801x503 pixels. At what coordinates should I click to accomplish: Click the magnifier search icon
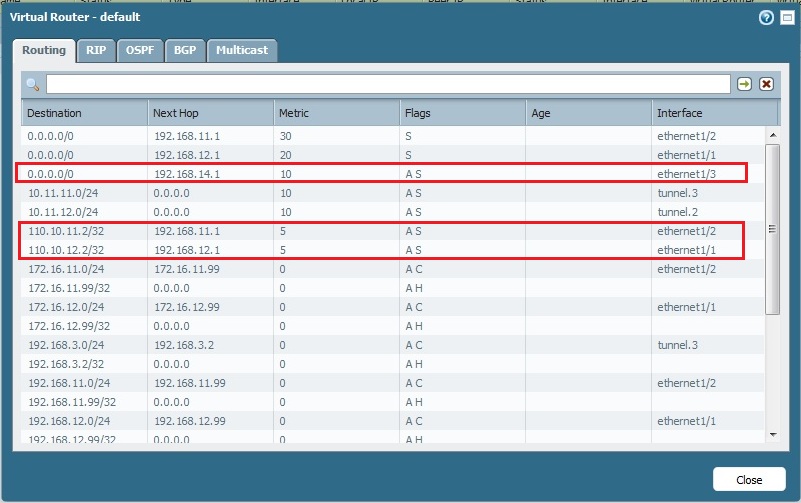pos(33,84)
